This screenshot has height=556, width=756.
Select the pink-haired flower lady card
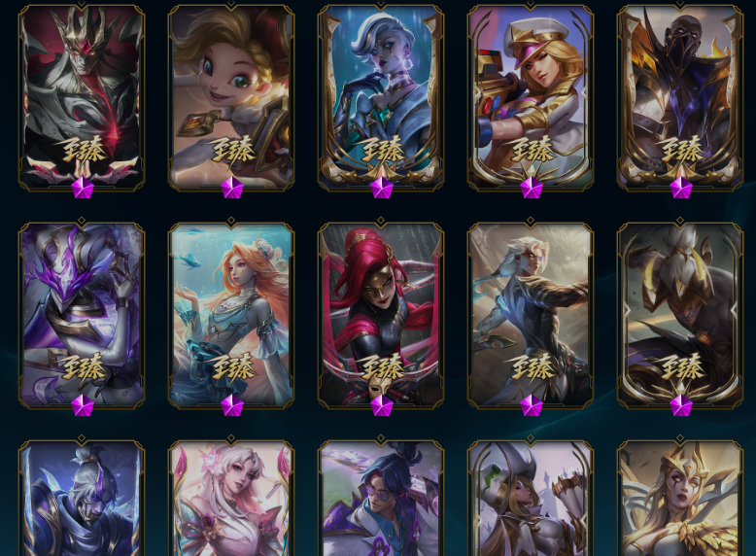click(231, 498)
